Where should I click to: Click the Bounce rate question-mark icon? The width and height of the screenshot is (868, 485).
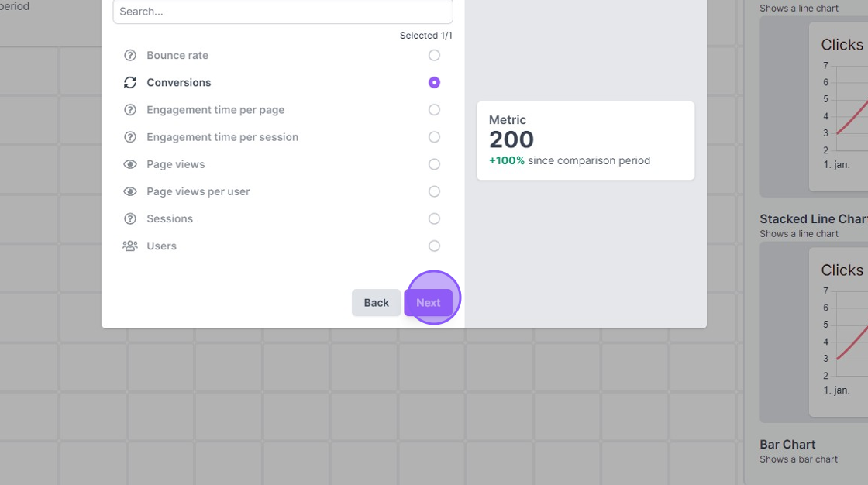click(x=130, y=55)
